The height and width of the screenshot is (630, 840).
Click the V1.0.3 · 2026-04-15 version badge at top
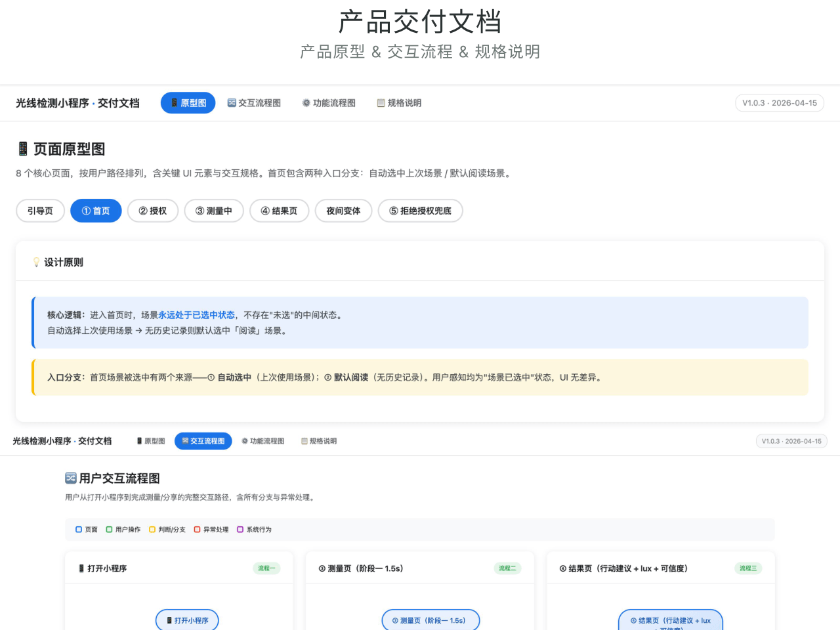780,103
